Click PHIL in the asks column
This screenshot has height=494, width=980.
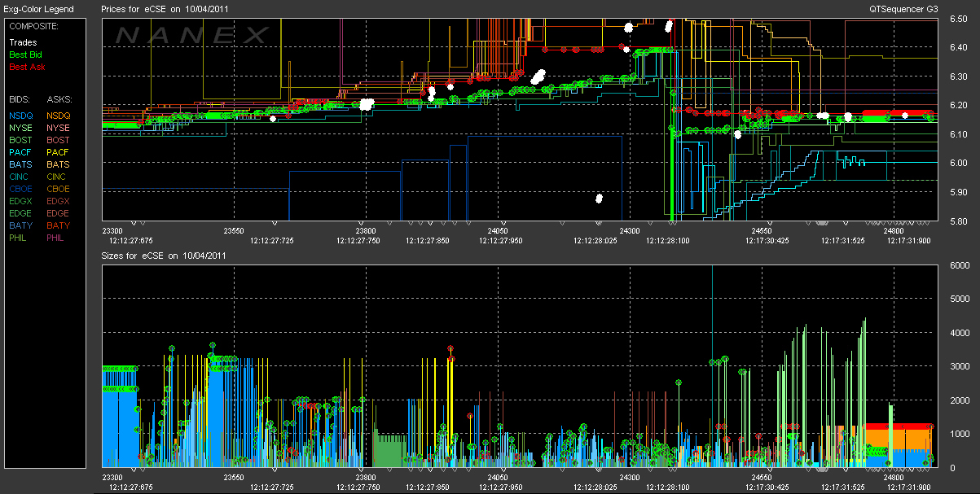(x=57, y=238)
